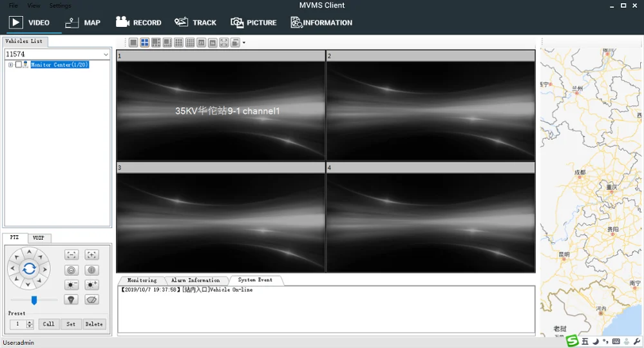Click PTZ zoom in button
The height and width of the screenshot is (348, 644).
(x=91, y=255)
